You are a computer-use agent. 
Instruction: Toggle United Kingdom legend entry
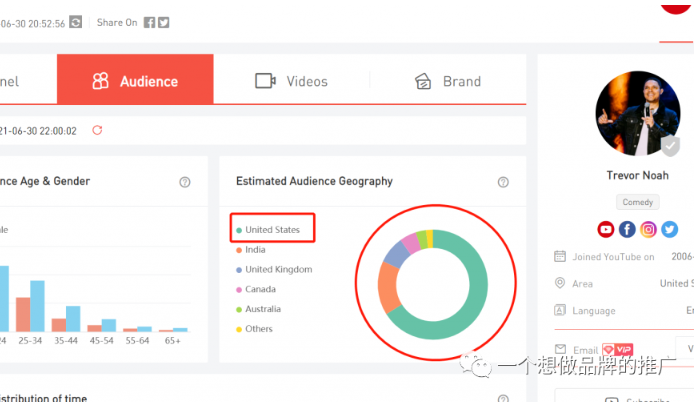(274, 270)
